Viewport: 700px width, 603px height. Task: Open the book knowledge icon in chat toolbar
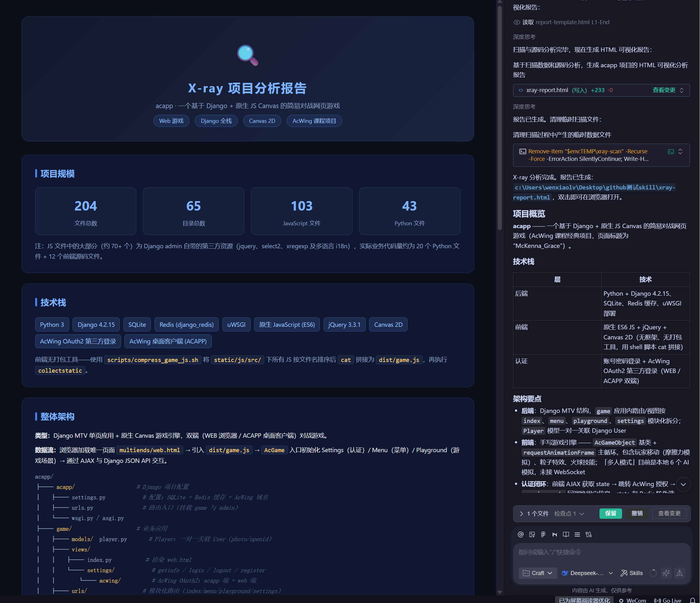566,534
